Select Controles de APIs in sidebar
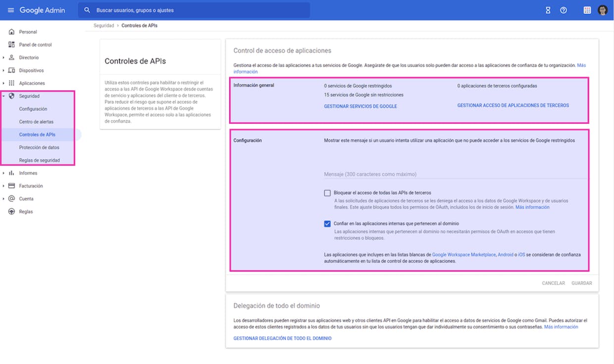 tap(37, 135)
